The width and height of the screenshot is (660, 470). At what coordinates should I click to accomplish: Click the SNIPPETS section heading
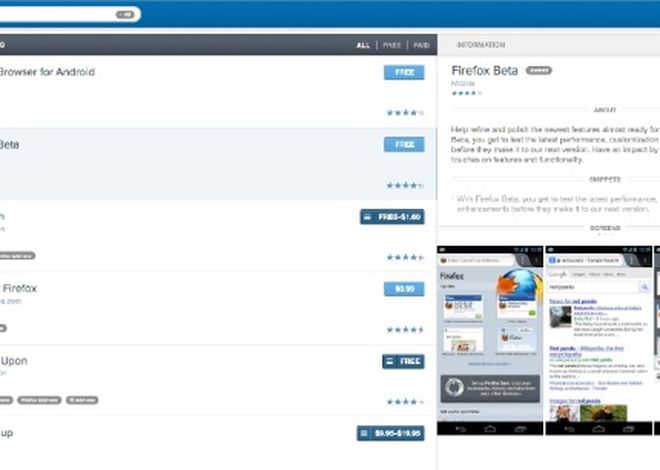605,180
